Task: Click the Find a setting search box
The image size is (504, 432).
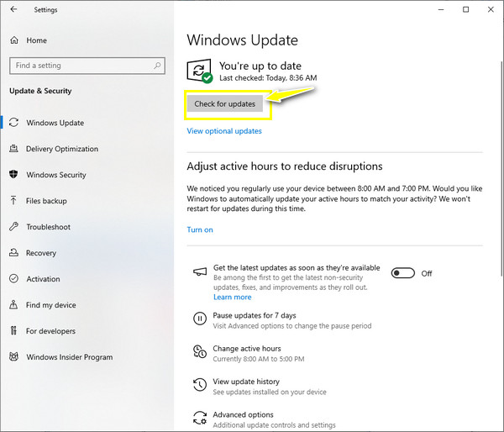Action: 87,66
